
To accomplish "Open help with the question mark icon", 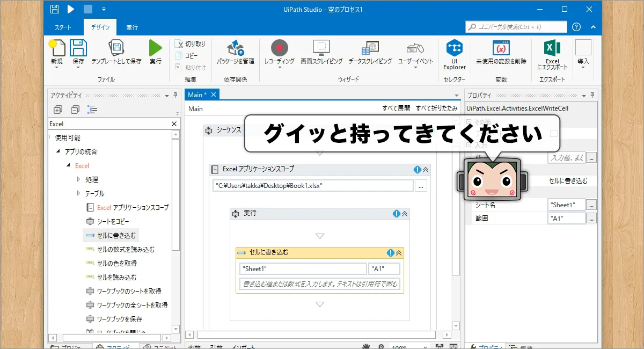I will [x=576, y=27].
